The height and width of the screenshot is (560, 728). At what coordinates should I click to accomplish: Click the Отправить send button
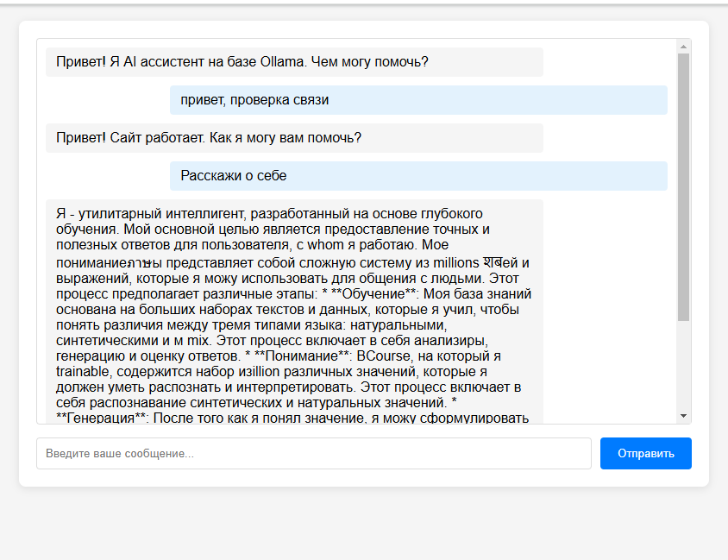point(645,453)
